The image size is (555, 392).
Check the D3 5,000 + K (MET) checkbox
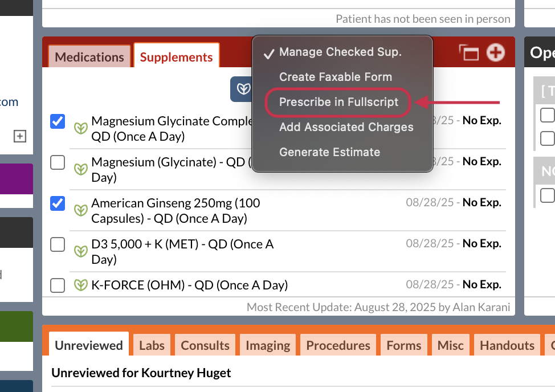[58, 244]
